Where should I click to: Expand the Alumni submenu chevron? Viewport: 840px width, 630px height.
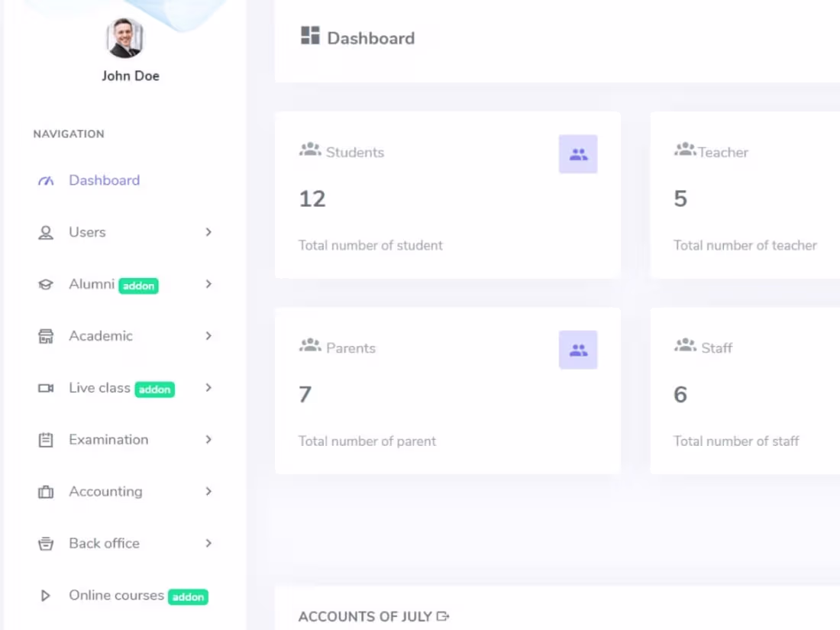[x=208, y=284]
